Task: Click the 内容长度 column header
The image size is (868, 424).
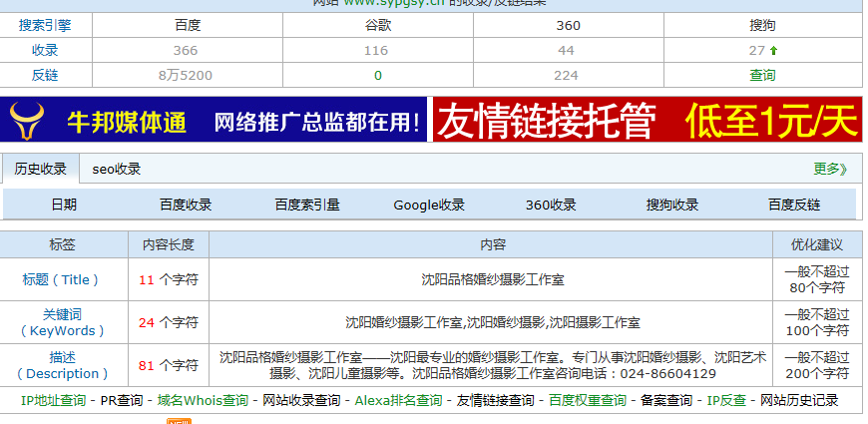Action: click(x=169, y=244)
